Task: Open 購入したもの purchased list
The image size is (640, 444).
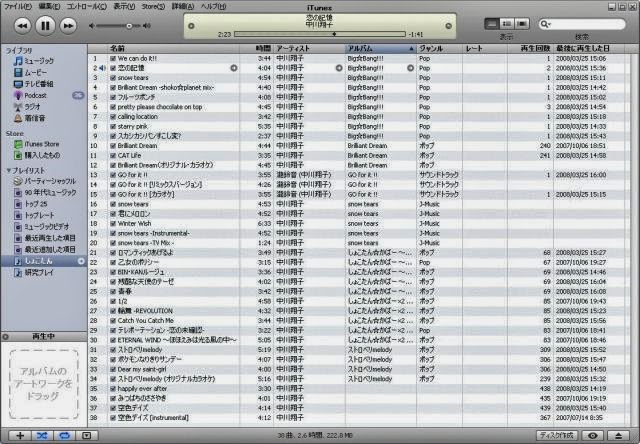Action: 42,155
